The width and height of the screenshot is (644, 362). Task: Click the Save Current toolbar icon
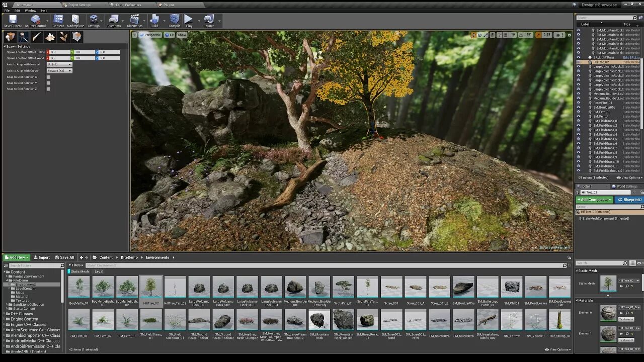[13, 21]
